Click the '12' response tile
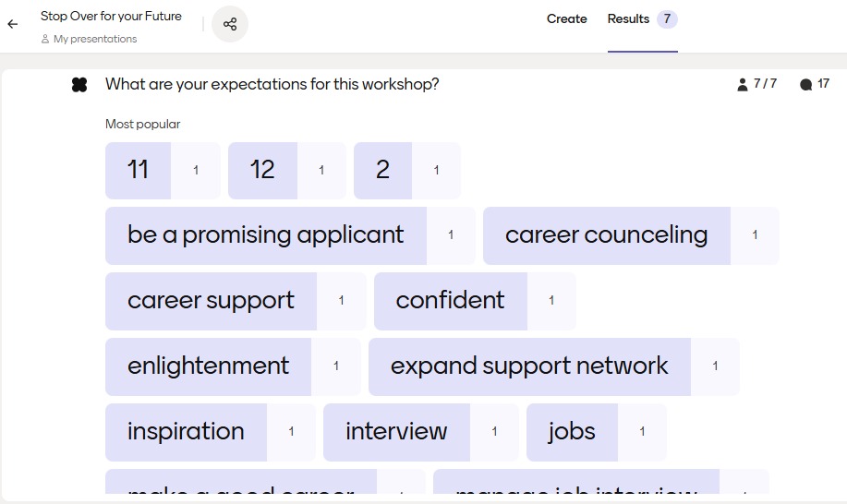 (263, 170)
